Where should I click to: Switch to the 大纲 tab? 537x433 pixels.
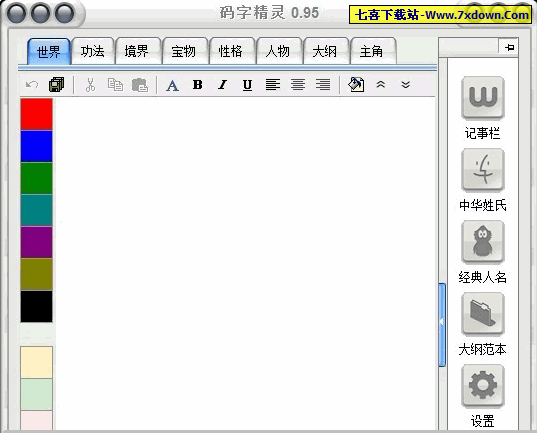click(x=325, y=51)
